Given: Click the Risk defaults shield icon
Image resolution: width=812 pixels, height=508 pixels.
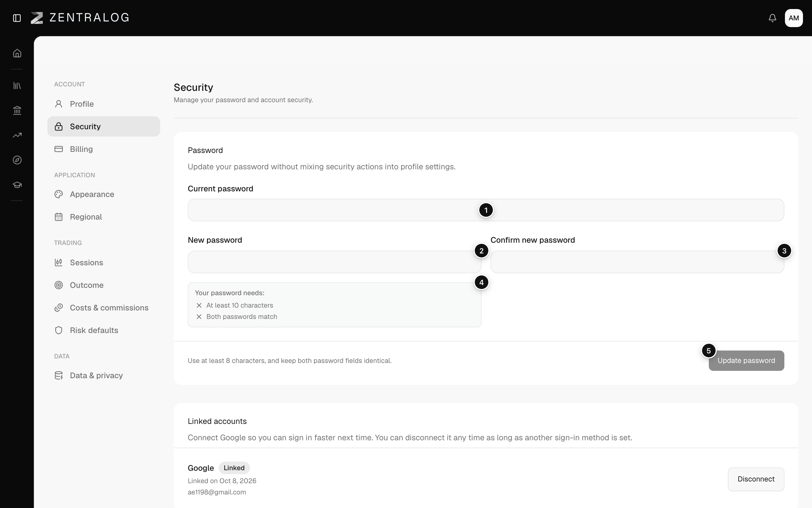Looking at the screenshot, I should [59, 330].
